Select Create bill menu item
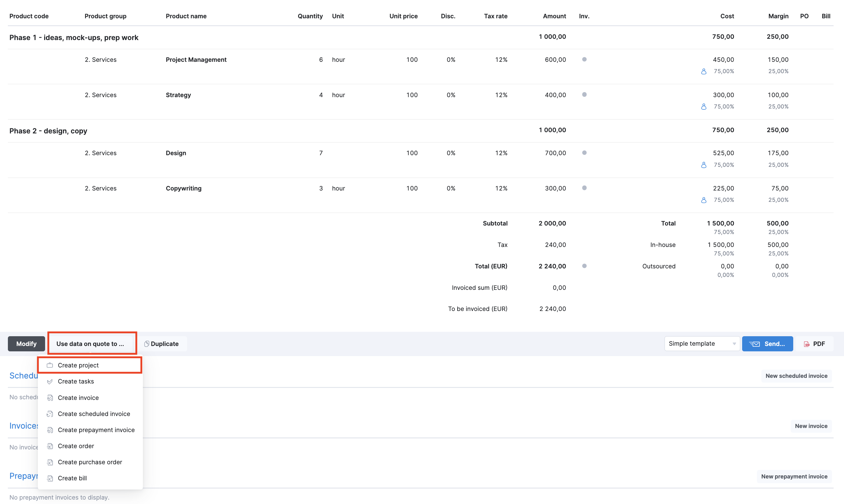Image resolution: width=844 pixels, height=504 pixels. tap(90, 478)
